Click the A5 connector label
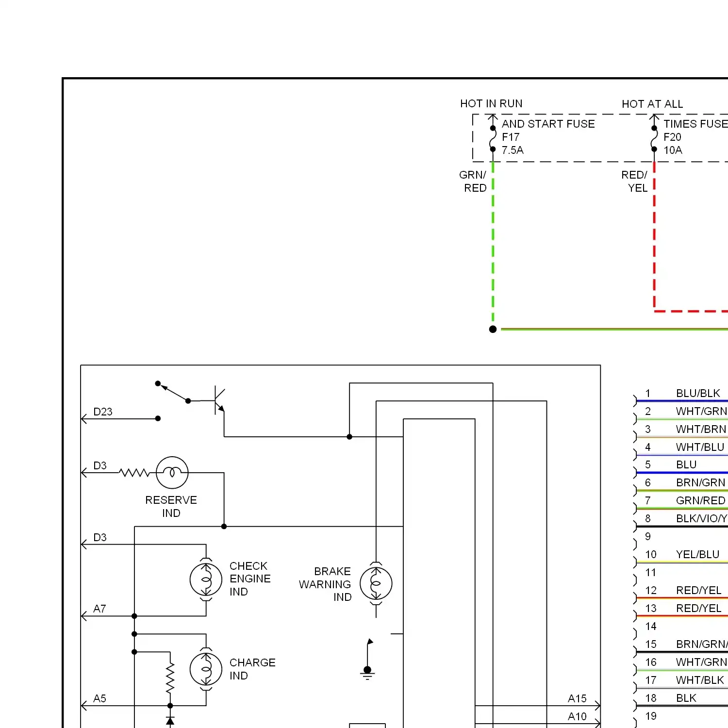The width and height of the screenshot is (728, 728). (99, 698)
